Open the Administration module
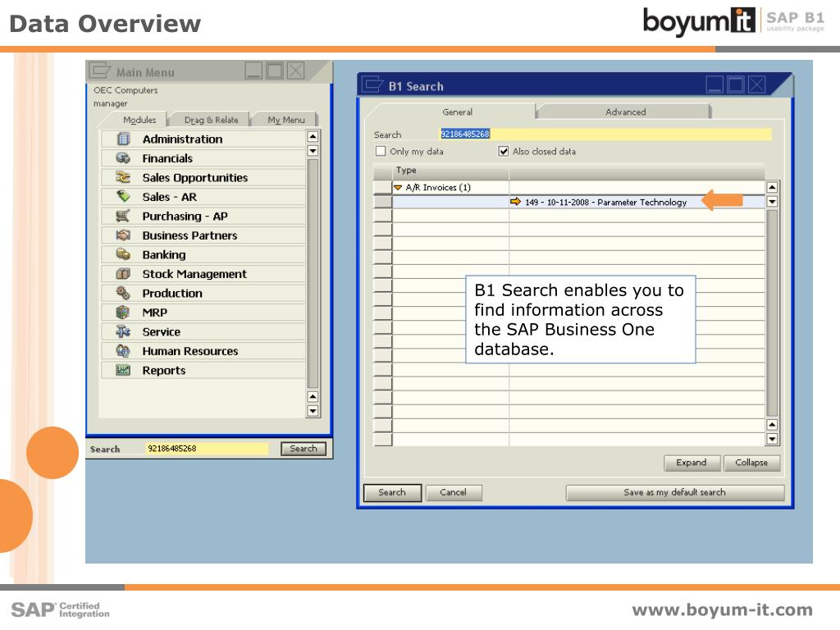The width and height of the screenshot is (840, 630). click(x=203, y=139)
